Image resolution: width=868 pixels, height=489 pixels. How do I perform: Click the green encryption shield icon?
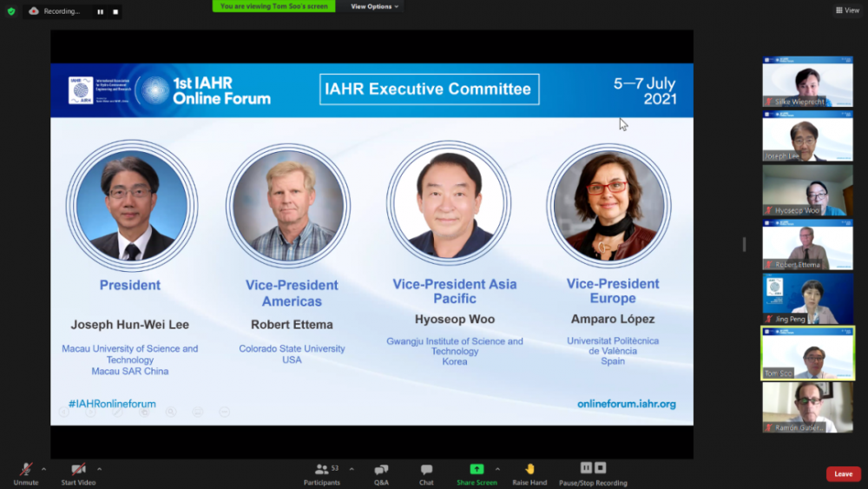[x=11, y=11]
